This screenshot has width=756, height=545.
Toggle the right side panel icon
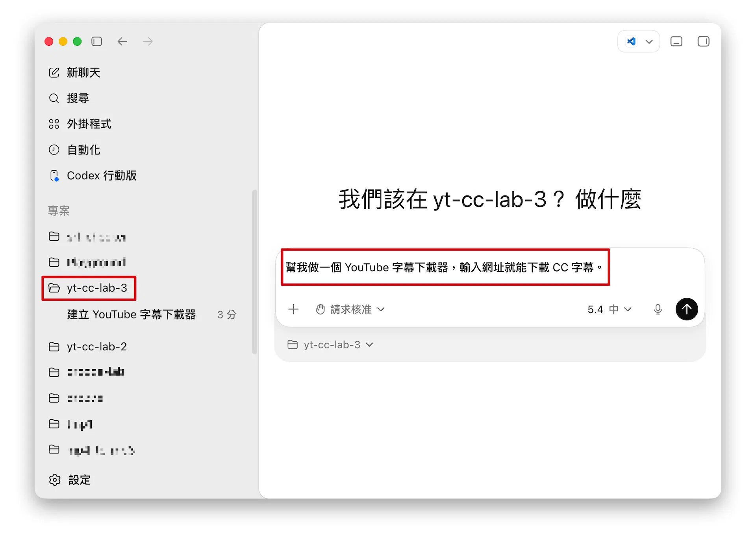coord(703,41)
